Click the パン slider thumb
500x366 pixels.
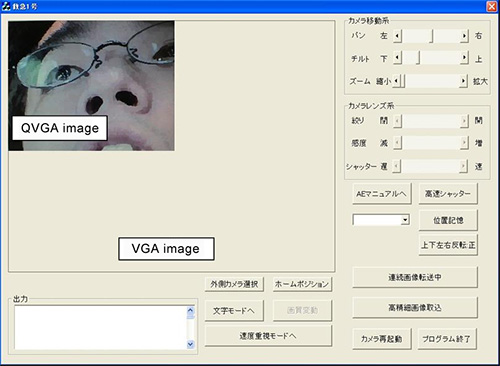[x=431, y=36]
